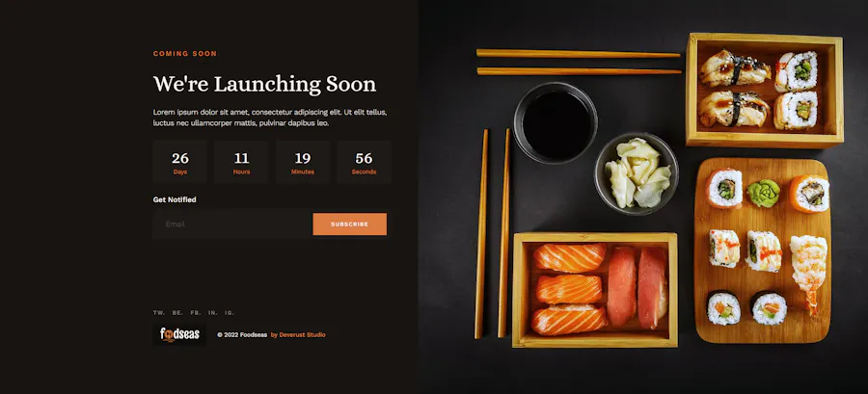Click the © 2022 Foodseas copyright text
Viewport: 868px width, 394px height.
[x=242, y=335]
